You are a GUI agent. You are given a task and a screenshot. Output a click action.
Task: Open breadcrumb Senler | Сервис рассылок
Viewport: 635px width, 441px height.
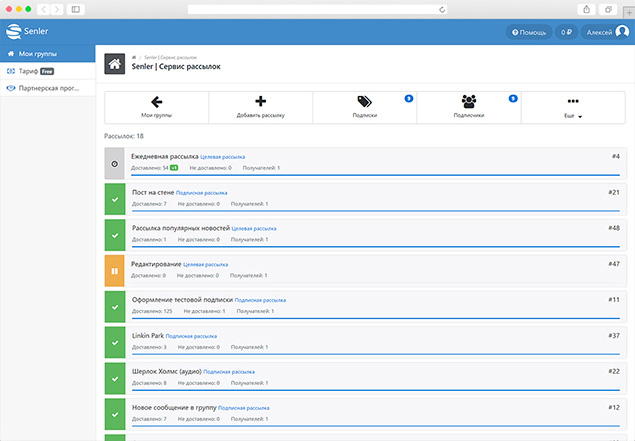click(170, 58)
